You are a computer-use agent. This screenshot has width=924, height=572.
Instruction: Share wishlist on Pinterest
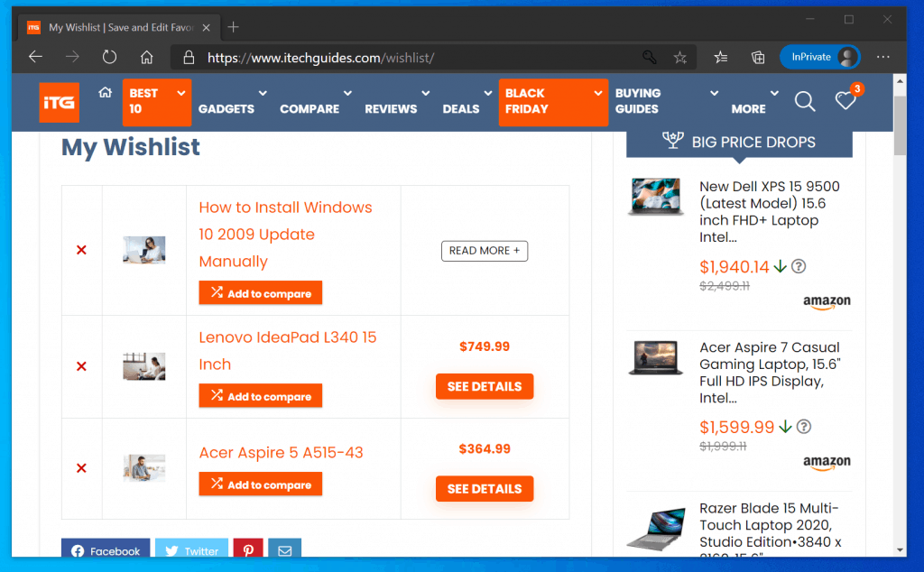pyautogui.click(x=248, y=548)
